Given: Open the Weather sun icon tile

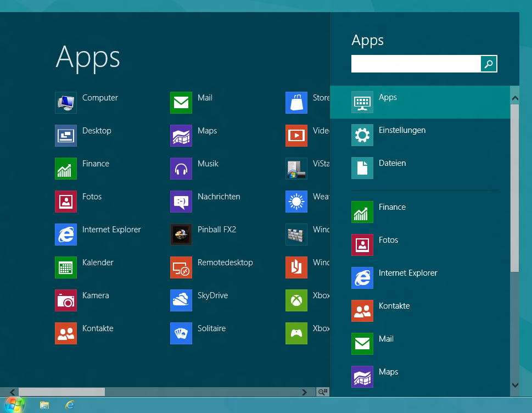Looking at the screenshot, I should coord(307,201).
